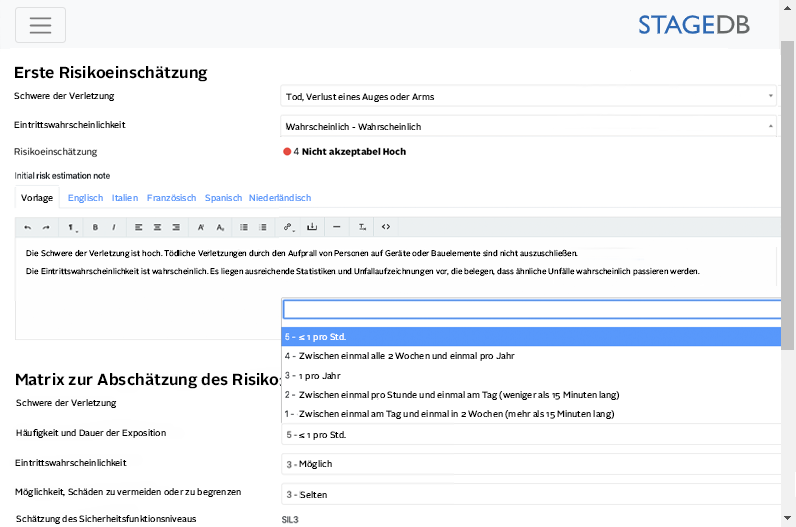Screen dimensions: 796x527
Task: Open code view with the <> icon
Action: [x=386, y=227]
